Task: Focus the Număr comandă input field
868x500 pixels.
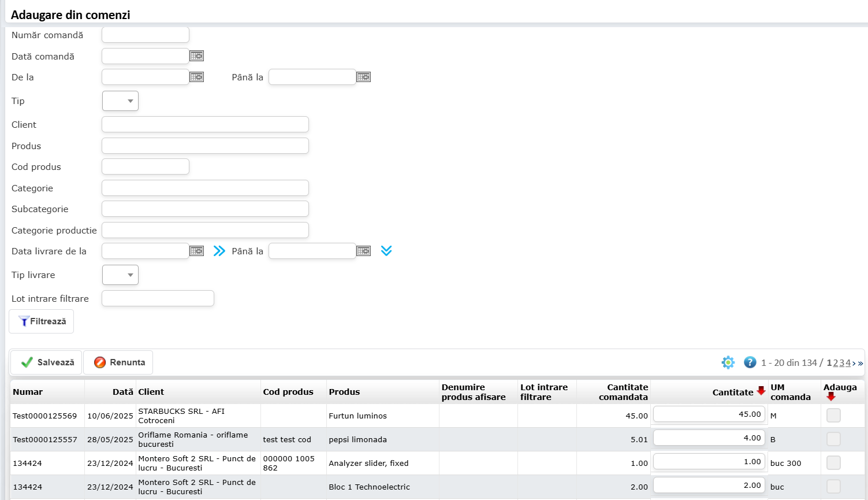Action: coord(146,35)
